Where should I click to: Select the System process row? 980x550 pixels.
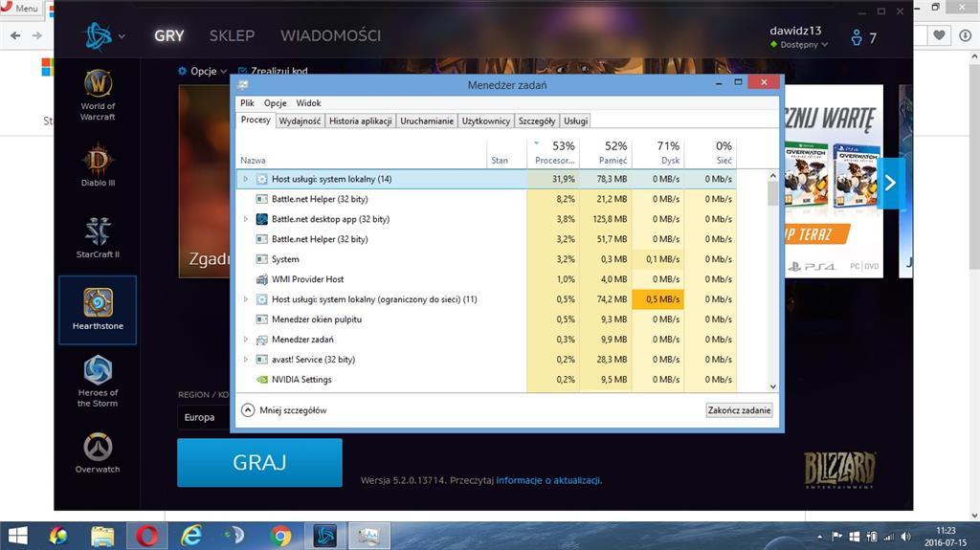486,259
